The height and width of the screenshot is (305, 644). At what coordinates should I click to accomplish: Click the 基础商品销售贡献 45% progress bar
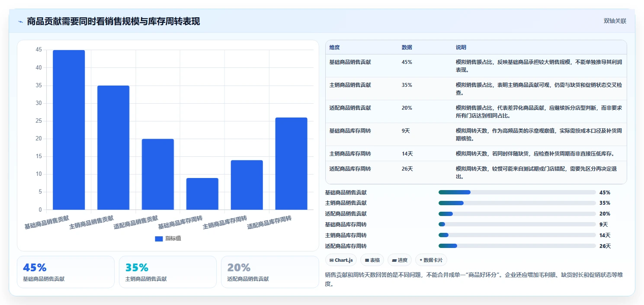(x=517, y=192)
